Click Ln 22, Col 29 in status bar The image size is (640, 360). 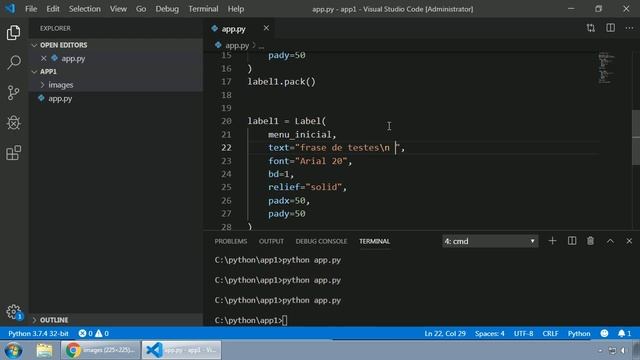click(x=445, y=333)
